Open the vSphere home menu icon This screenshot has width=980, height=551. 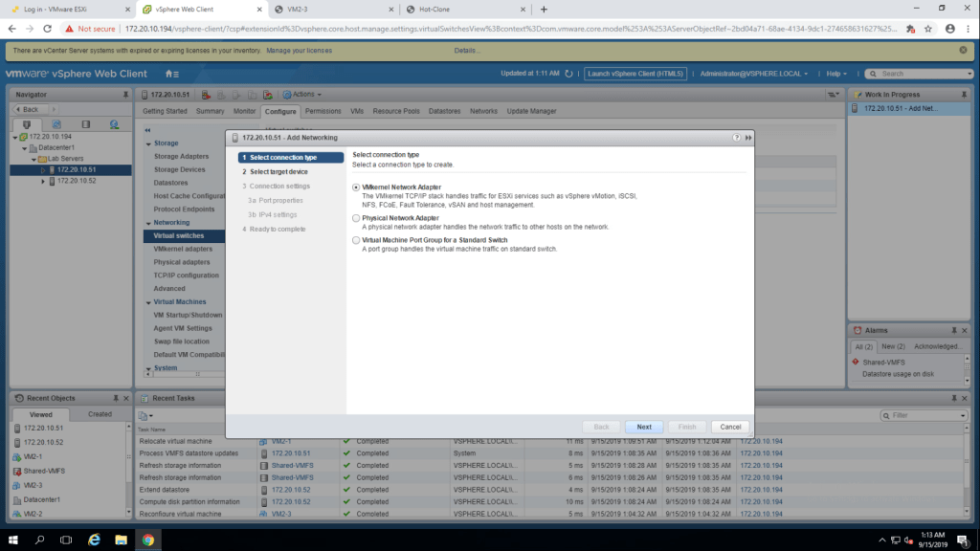(171, 74)
